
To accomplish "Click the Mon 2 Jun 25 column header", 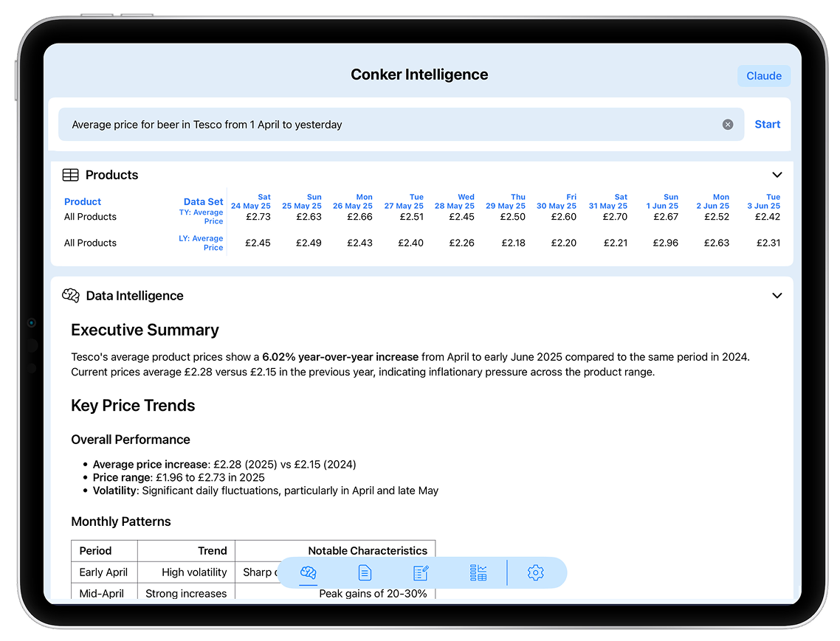I will pyautogui.click(x=713, y=201).
